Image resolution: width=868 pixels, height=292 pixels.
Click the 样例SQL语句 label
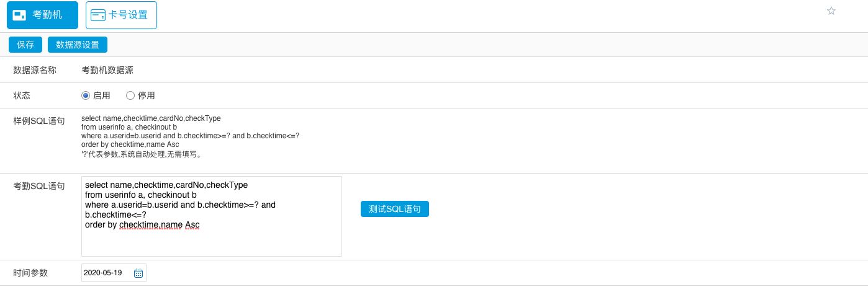click(39, 120)
